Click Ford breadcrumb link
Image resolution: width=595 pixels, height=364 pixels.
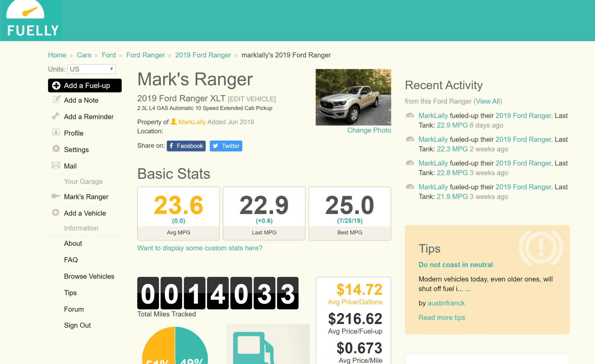click(109, 55)
